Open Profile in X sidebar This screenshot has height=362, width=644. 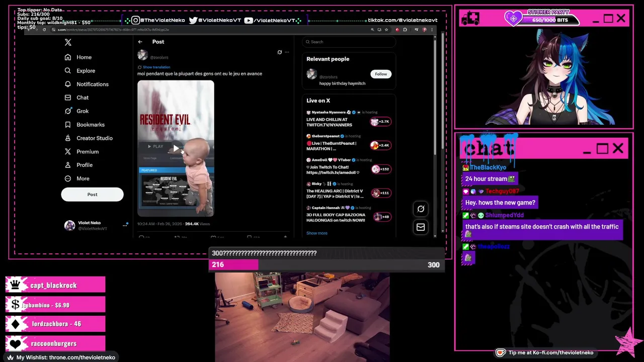point(78,165)
